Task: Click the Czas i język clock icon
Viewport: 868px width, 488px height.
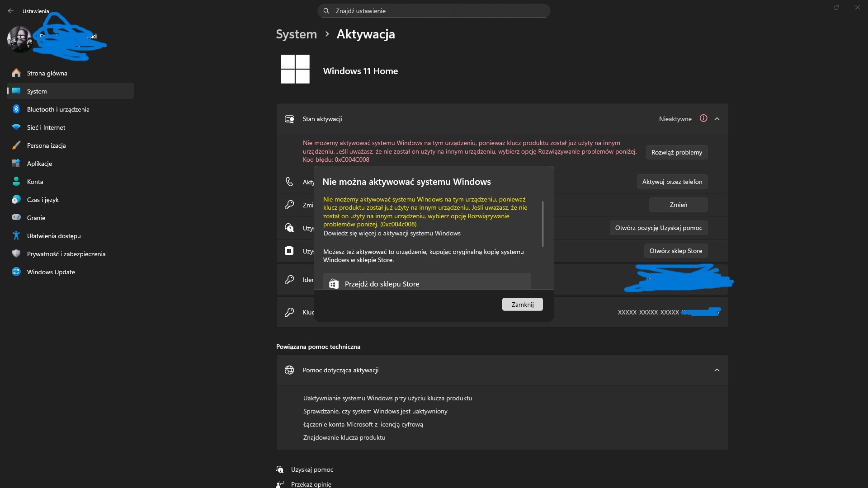Action: [x=16, y=200]
